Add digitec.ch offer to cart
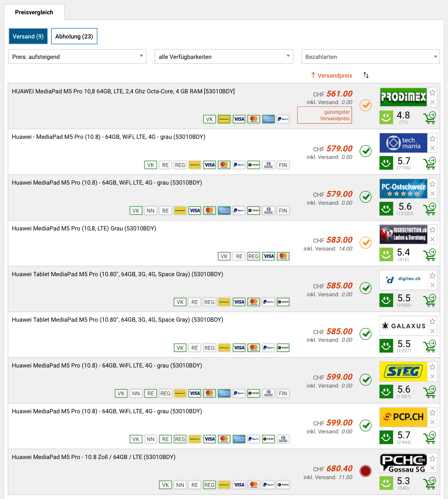The height and width of the screenshot is (499, 448). [430, 301]
